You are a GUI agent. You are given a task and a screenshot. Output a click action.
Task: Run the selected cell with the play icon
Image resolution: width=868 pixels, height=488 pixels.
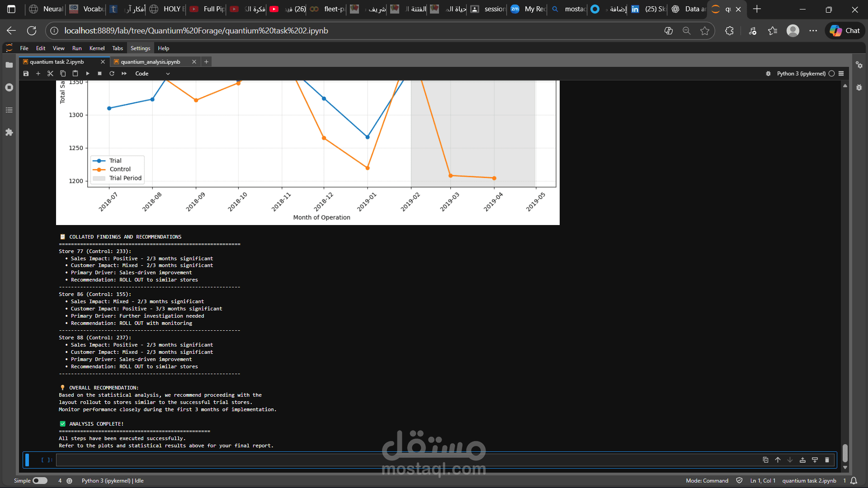88,74
